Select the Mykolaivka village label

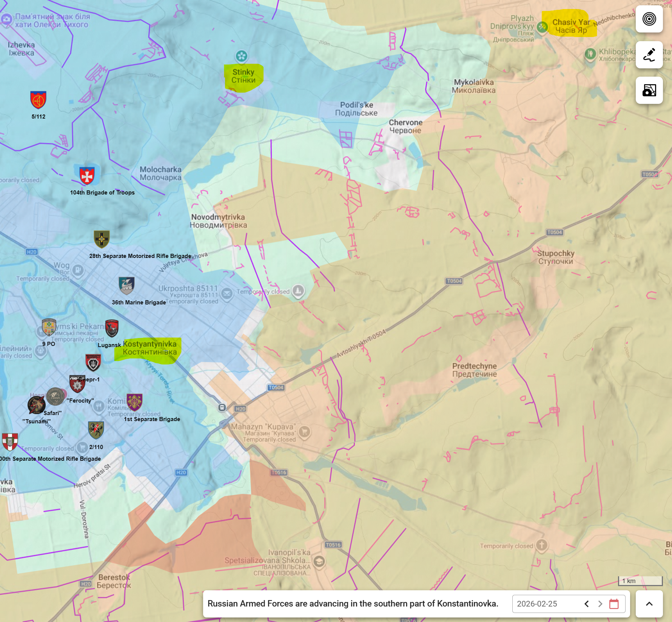[x=474, y=86]
